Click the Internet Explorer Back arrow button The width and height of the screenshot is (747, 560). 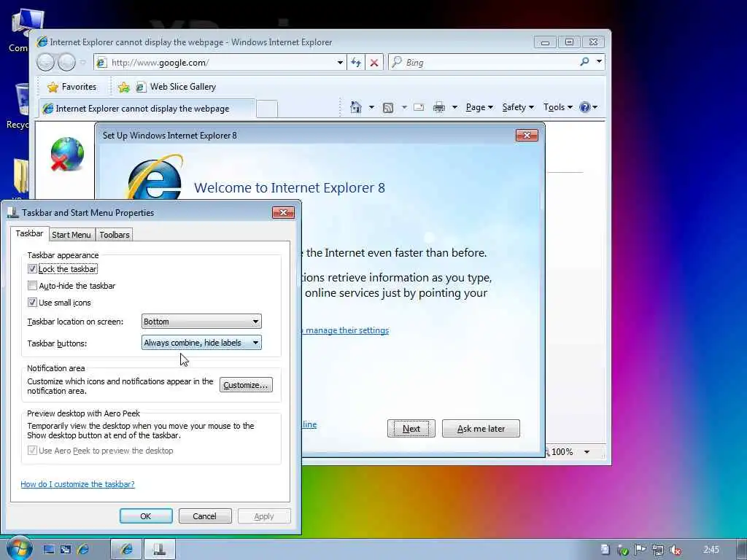45,63
